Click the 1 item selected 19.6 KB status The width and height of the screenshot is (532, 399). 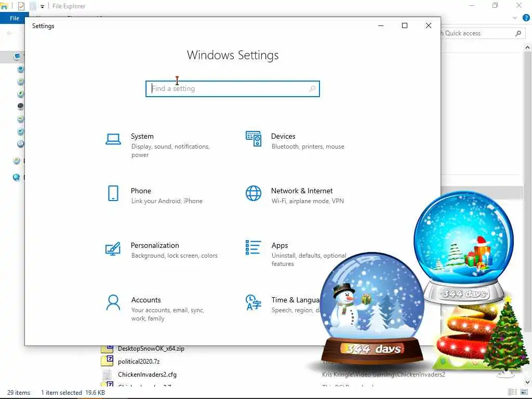point(73,393)
